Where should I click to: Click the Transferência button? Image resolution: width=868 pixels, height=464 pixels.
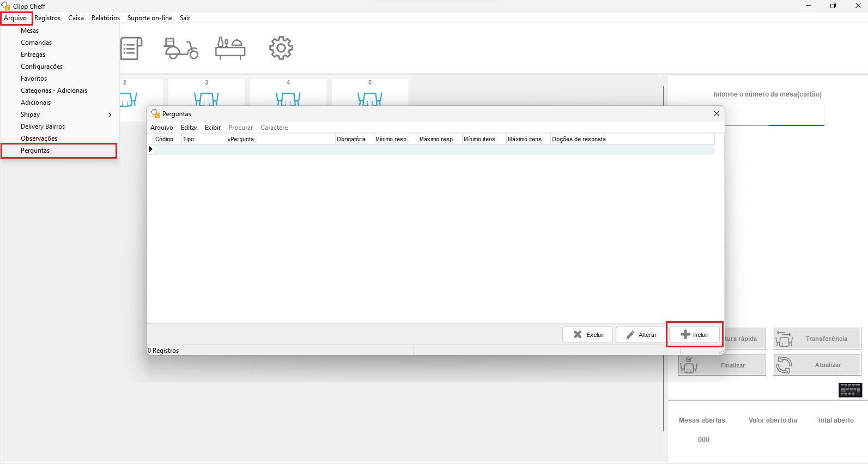pos(817,339)
